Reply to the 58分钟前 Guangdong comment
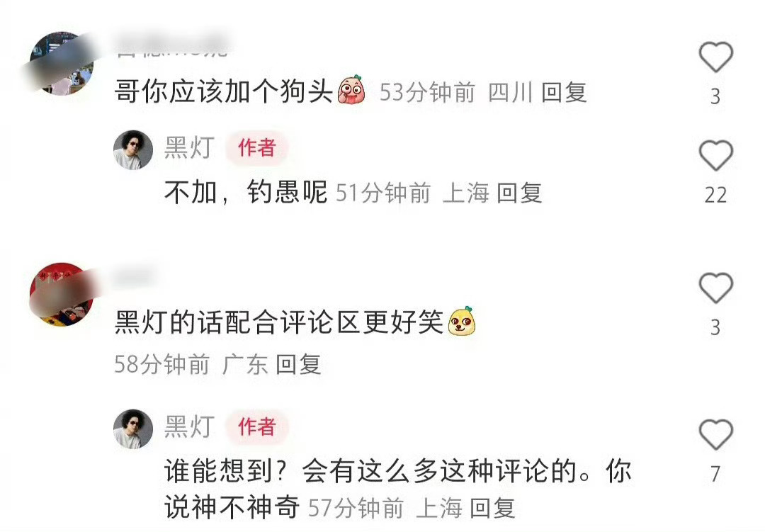 (299, 365)
